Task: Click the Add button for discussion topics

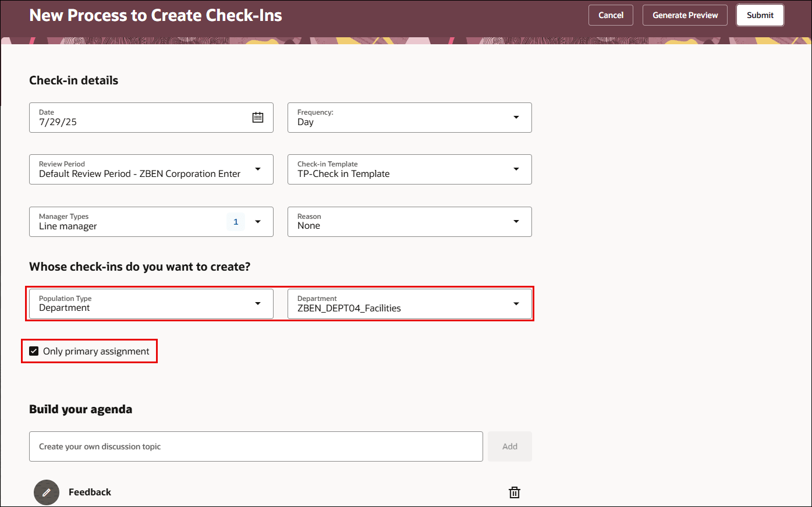Action: pos(509,446)
